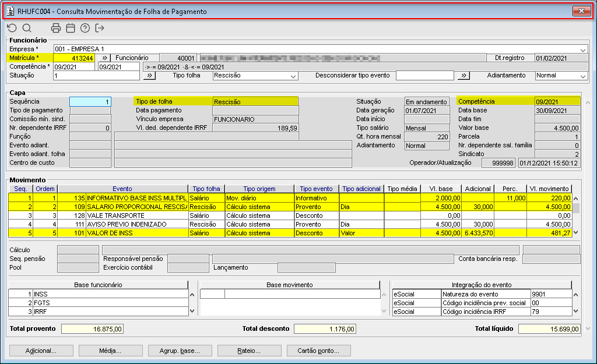Image resolution: width=597 pixels, height=364 pixels.
Task: Select the VALE TRANSPORTE movement row
Action: (x=136, y=215)
